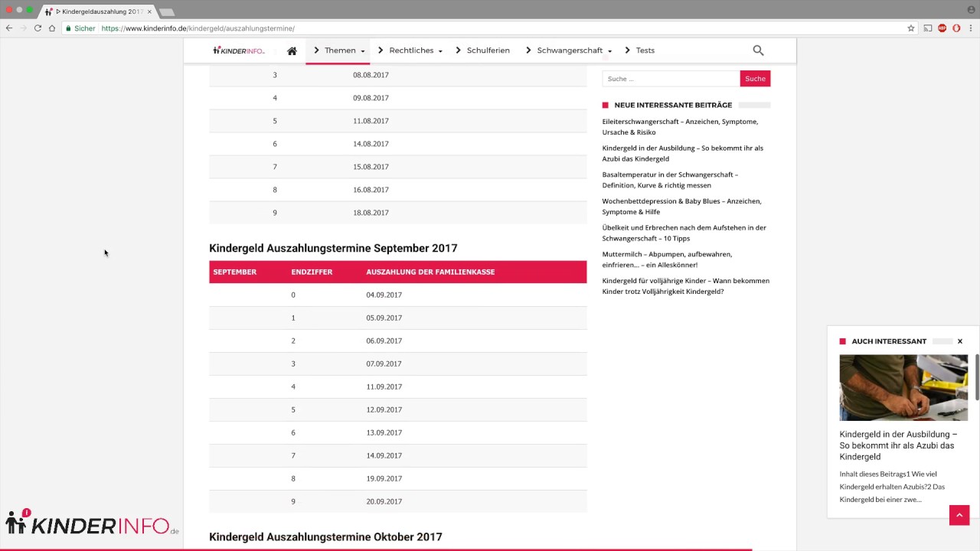
Task: Click Chrome profile icon at top right
Action: click(x=972, y=9)
